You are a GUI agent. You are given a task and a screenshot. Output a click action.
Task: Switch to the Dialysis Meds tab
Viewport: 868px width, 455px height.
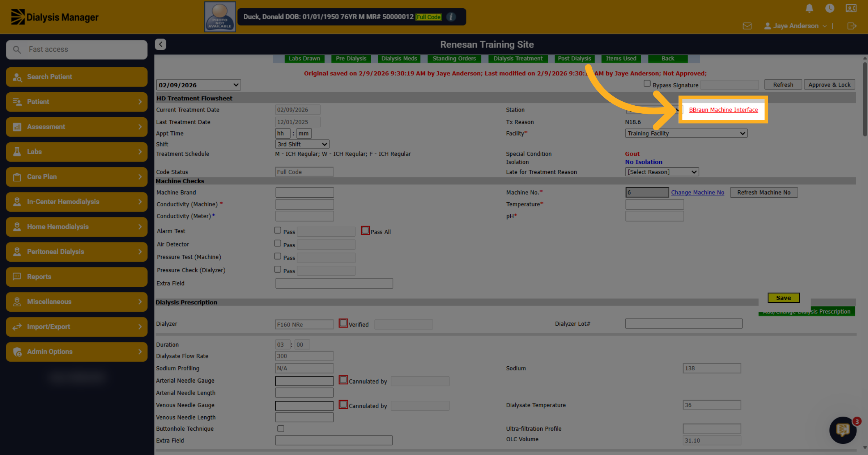click(399, 59)
